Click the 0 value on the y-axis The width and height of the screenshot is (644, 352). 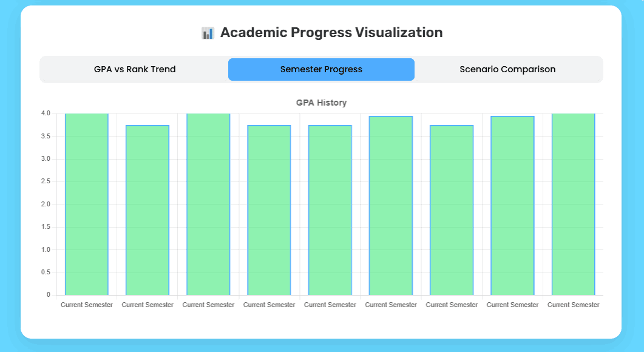coord(48,295)
